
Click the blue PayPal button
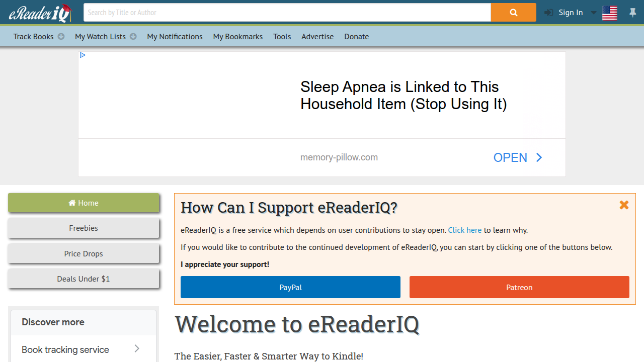pos(290,287)
